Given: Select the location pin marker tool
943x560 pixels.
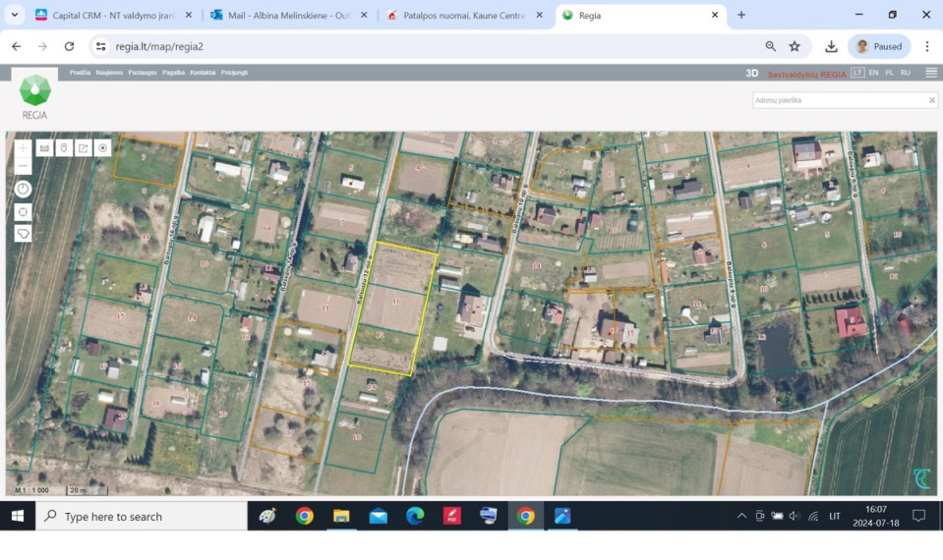Looking at the screenshot, I should coord(64,147).
